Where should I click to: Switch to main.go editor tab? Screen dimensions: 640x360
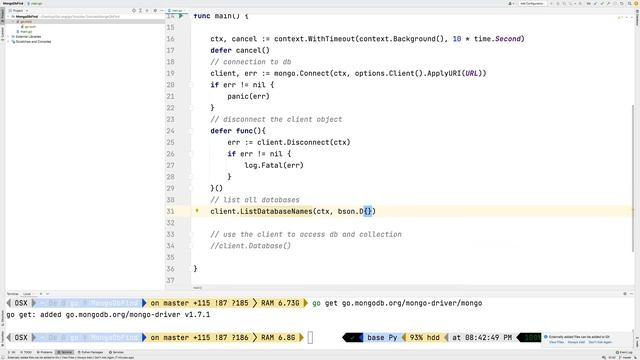176,10
